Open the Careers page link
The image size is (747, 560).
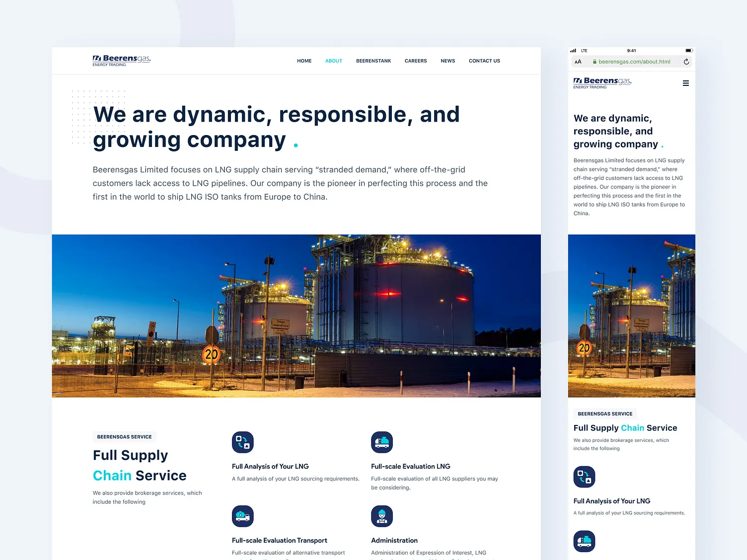[416, 61]
